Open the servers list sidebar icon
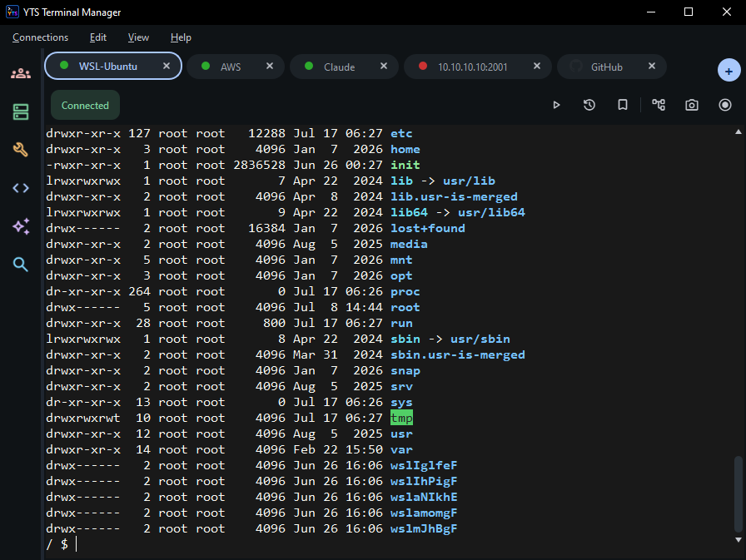This screenshot has height=560, width=746. point(21,112)
